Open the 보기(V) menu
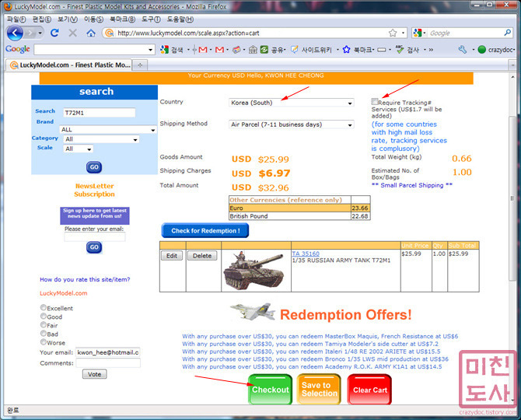 tap(68, 19)
